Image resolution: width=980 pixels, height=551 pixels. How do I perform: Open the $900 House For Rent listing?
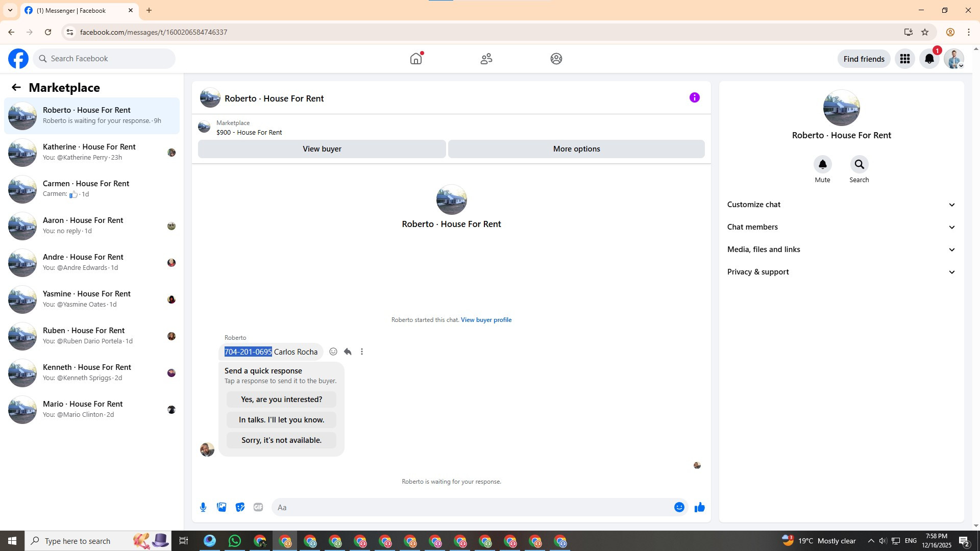pos(249,132)
